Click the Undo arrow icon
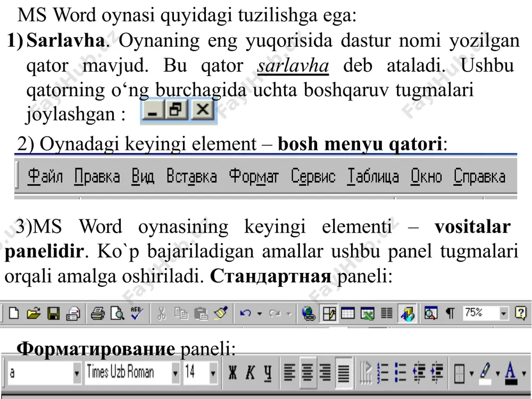This screenshot has width=532, height=399. (246, 313)
